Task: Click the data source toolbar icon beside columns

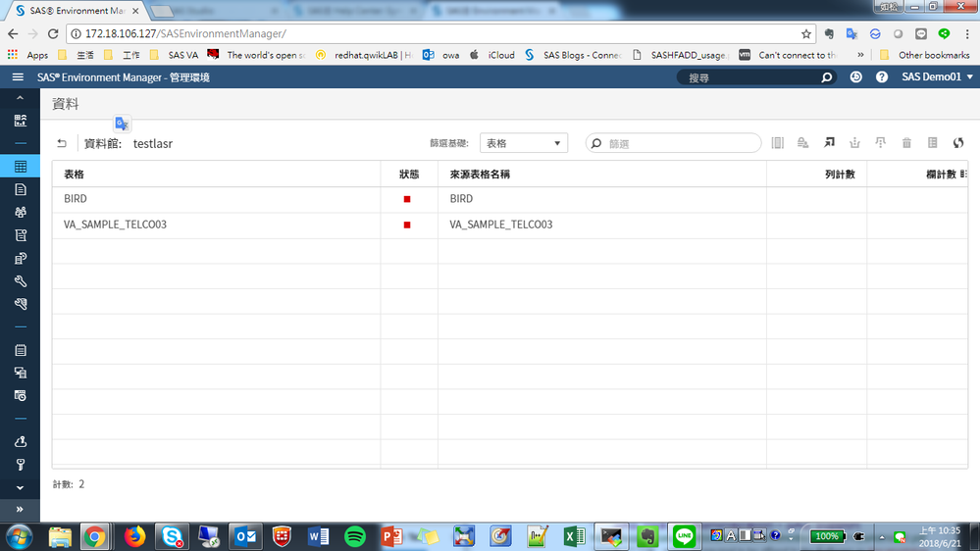Action: [803, 143]
